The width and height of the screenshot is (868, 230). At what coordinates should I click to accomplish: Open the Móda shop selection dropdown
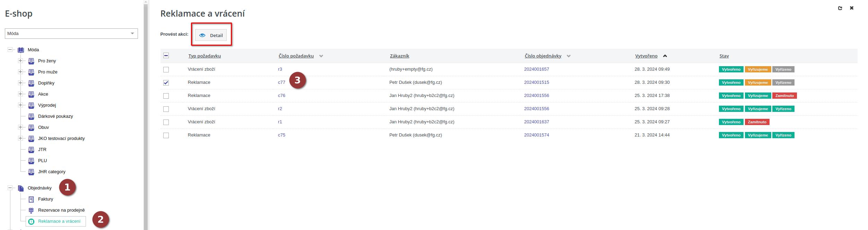pyautogui.click(x=71, y=34)
